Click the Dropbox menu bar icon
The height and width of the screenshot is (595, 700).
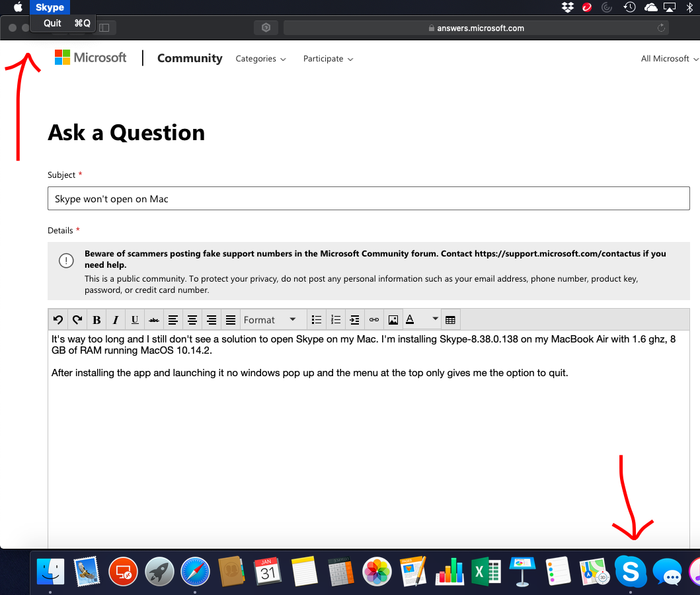coord(567,7)
